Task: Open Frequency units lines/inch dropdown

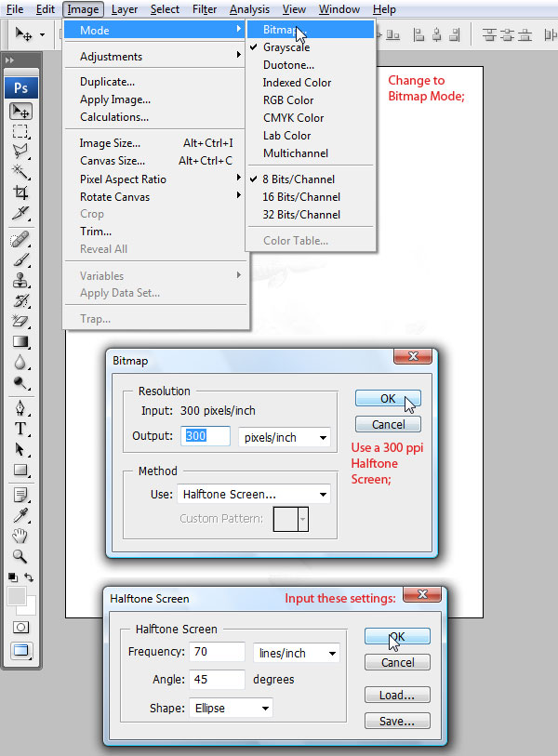Action: pyautogui.click(x=296, y=654)
